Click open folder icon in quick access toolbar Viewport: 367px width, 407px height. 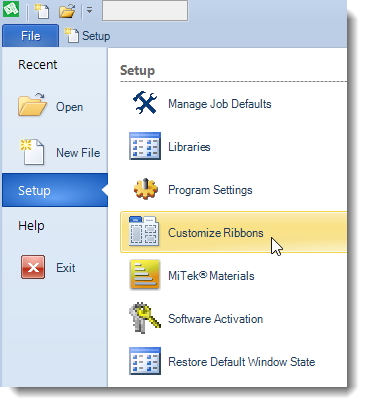67,11
